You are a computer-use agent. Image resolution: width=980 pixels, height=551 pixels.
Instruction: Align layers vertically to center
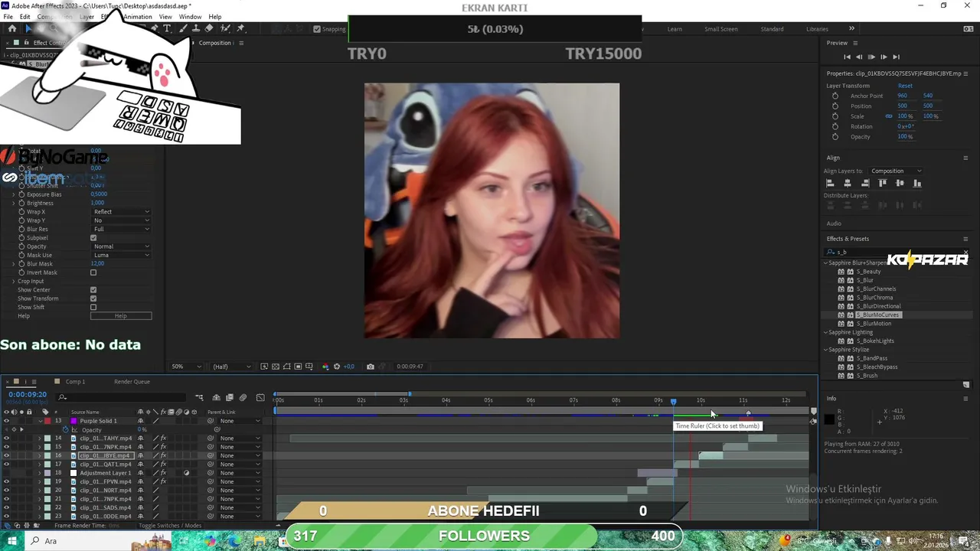pos(900,184)
